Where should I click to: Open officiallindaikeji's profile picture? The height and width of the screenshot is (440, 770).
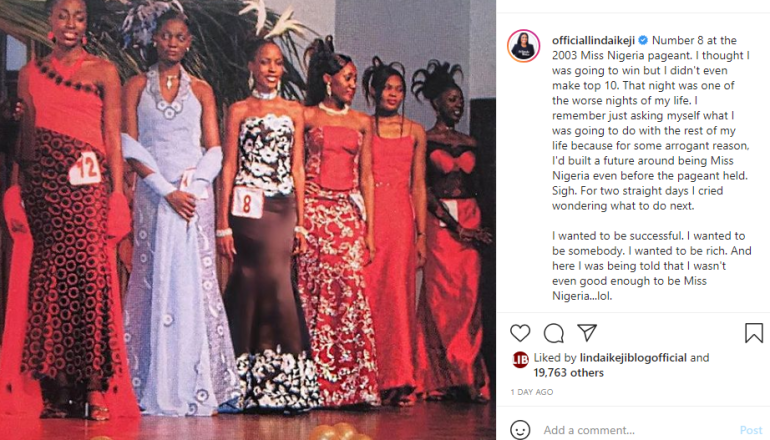[x=523, y=46]
